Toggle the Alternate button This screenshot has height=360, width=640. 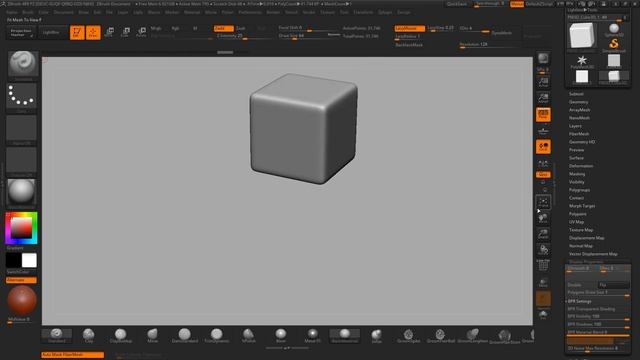21,280
